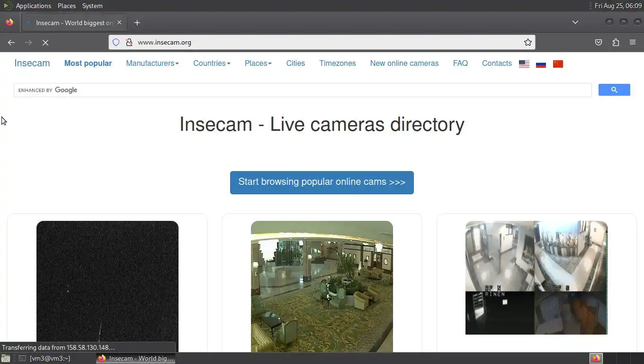Open the Timezones page
This screenshot has width=644, height=364.
pos(338,63)
